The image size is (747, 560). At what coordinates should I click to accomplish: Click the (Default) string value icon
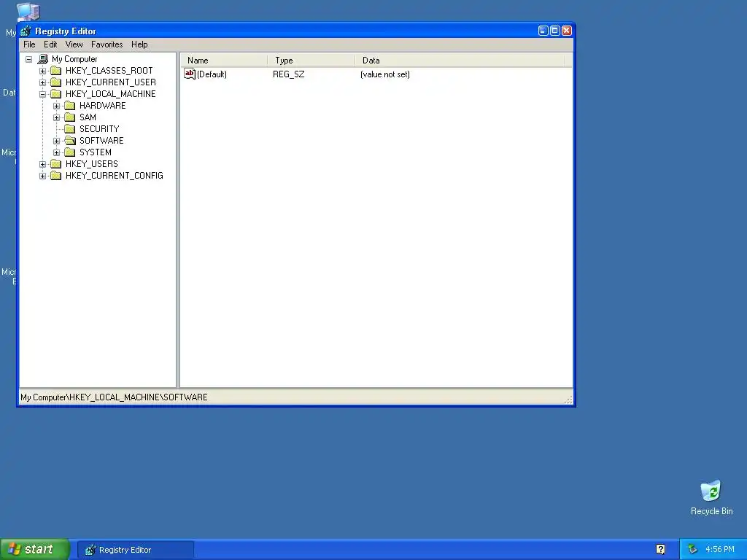pos(190,74)
